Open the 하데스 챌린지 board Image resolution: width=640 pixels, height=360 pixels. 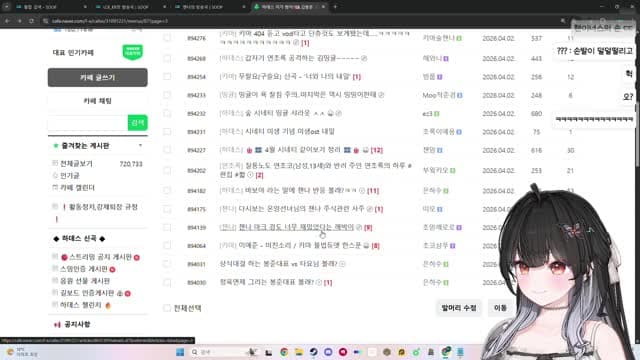(81, 305)
